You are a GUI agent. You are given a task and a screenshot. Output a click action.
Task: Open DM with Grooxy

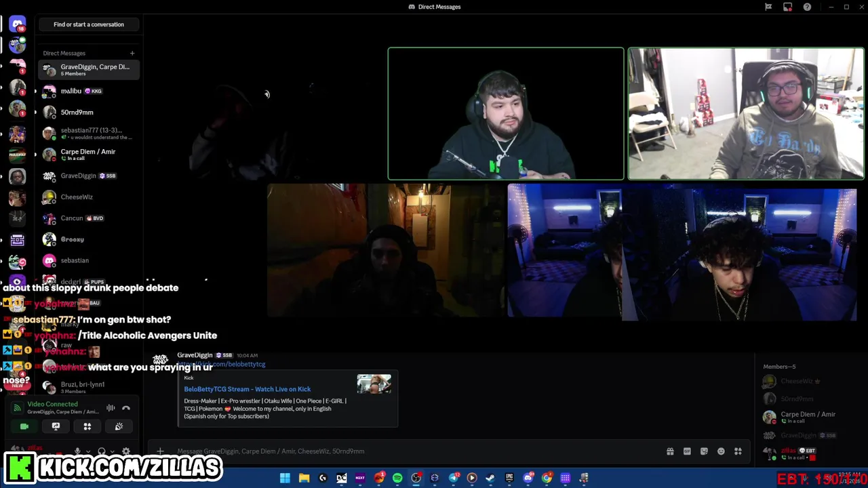(x=89, y=239)
